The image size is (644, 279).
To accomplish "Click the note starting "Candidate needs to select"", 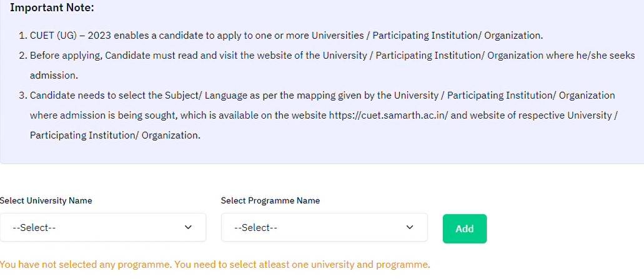I will [322, 95].
